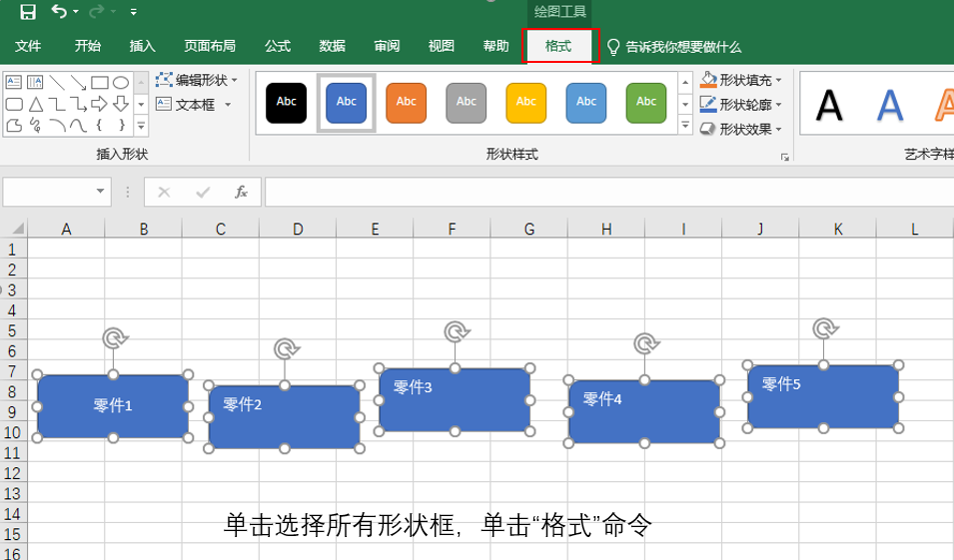Viewport: 954px width, 560px height.
Task: Pick the curve shape
Action: (78, 125)
